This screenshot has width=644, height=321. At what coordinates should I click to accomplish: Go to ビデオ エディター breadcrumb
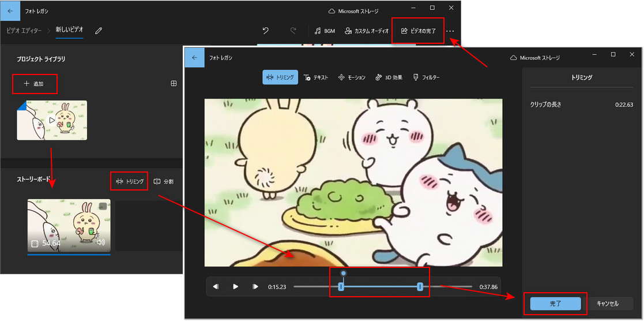tap(24, 30)
